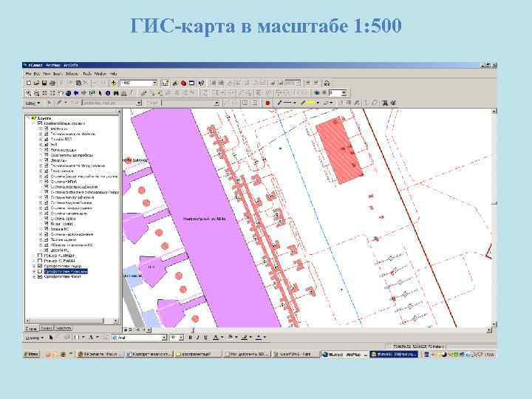Click the Fixed Zoom Out arrows icon
Image resolution: width=532 pixels, height=399 pixels.
[x=52, y=93]
